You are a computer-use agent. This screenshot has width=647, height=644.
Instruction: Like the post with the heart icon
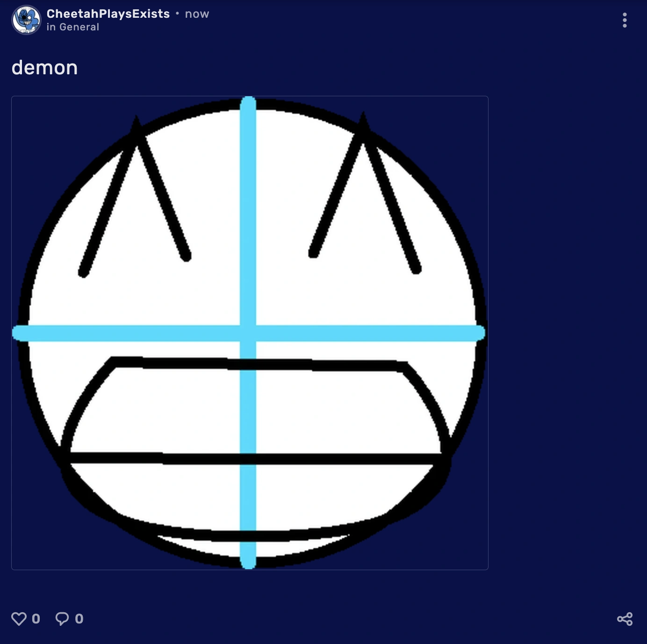[x=19, y=619]
